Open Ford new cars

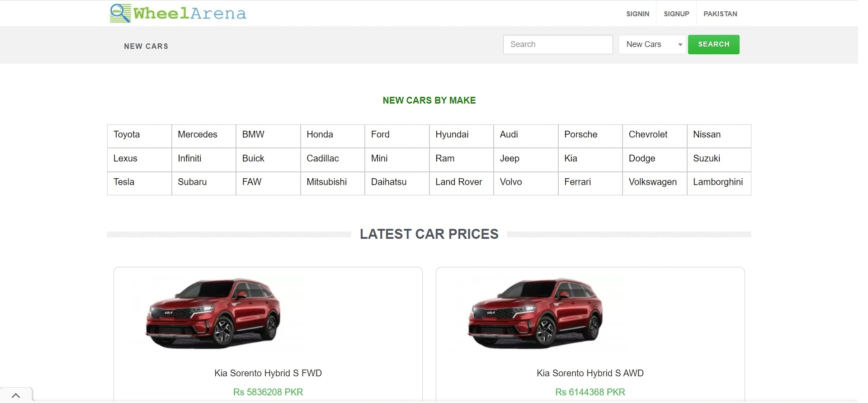coord(380,134)
